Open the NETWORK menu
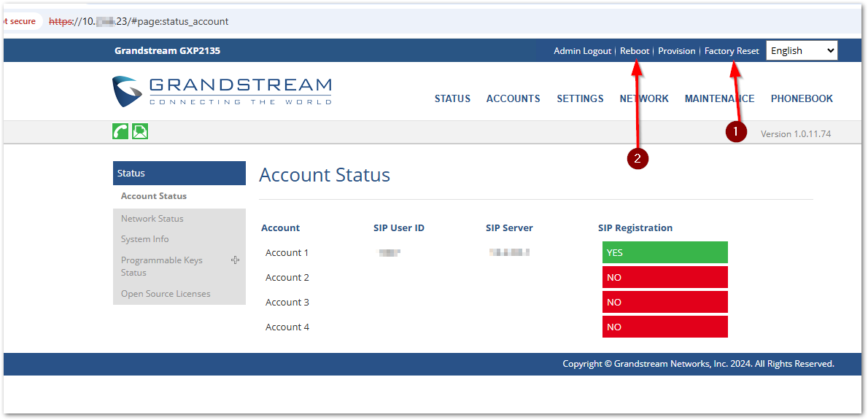868x420 pixels. 644,98
